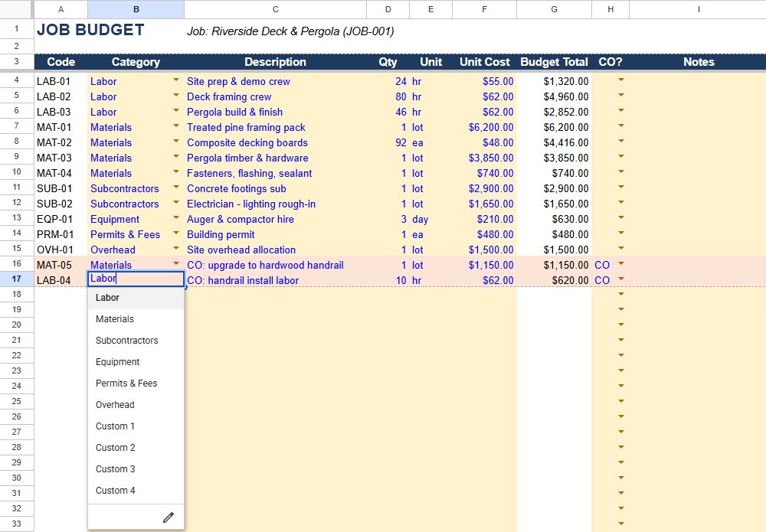The image size is (766, 532).
Task: Click Composite decking boards description cell
Action: (x=275, y=142)
